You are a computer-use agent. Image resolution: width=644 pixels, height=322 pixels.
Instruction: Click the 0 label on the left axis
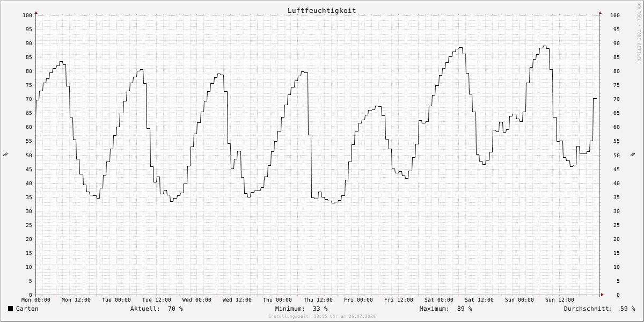31,295
